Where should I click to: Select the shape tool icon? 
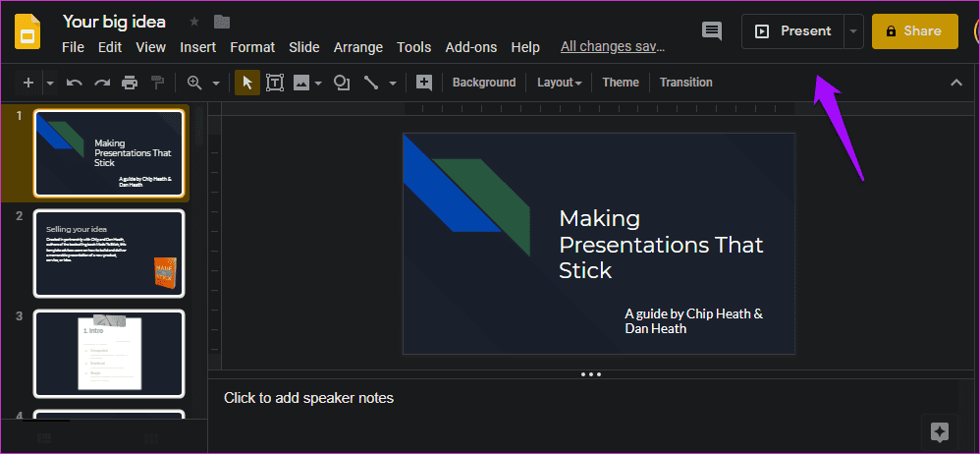click(x=342, y=83)
